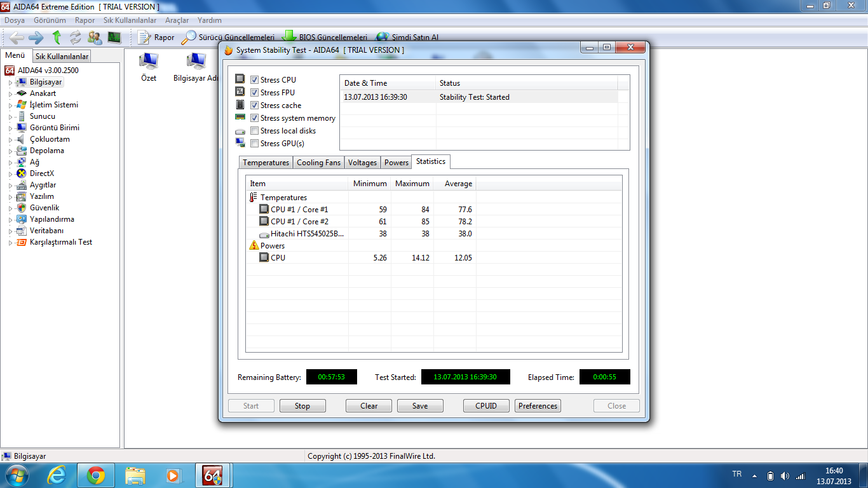Select Görüntü Birimi in the tree
The width and height of the screenshot is (868, 488).
[55, 128]
